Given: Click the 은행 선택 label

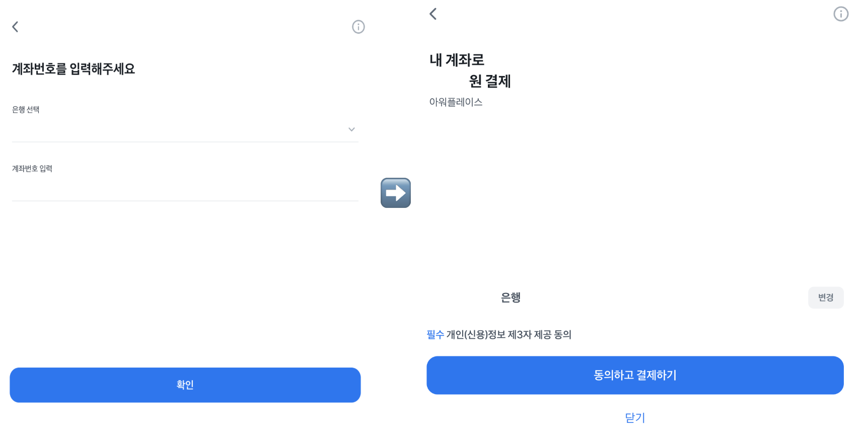Looking at the screenshot, I should pos(26,110).
